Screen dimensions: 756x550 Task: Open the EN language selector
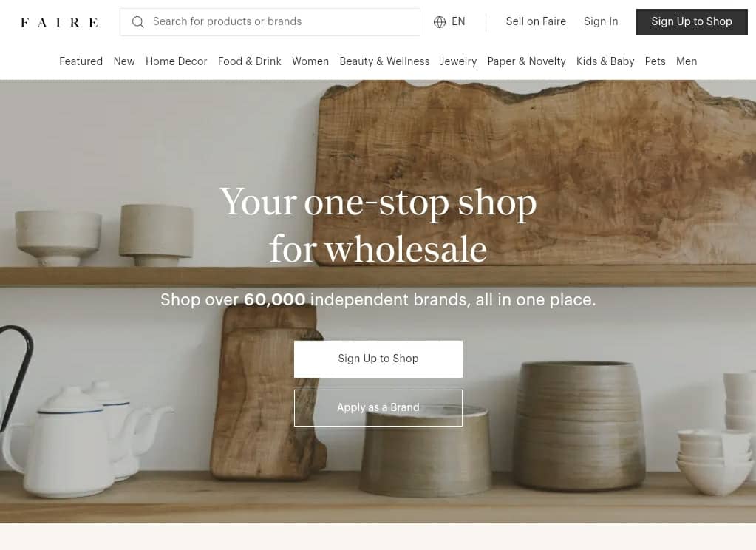tap(449, 21)
